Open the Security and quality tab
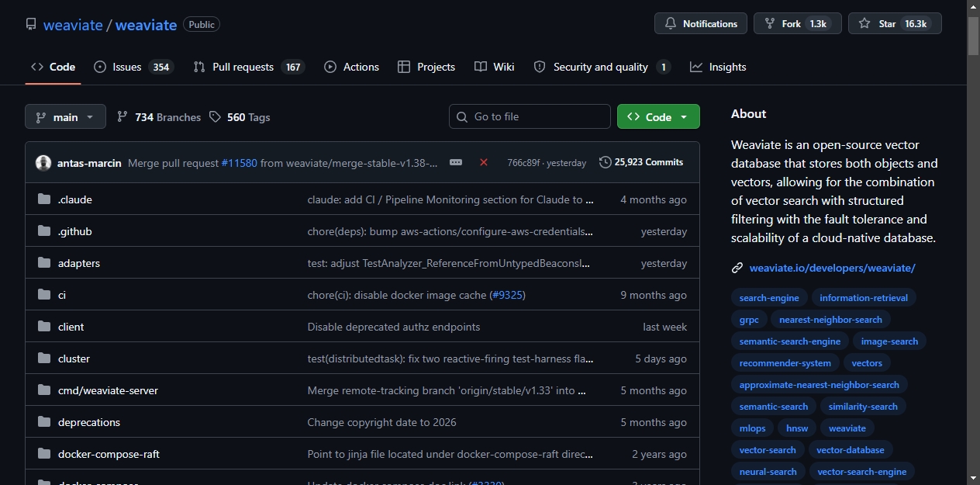Viewport: 980px width, 485px height. [602, 67]
